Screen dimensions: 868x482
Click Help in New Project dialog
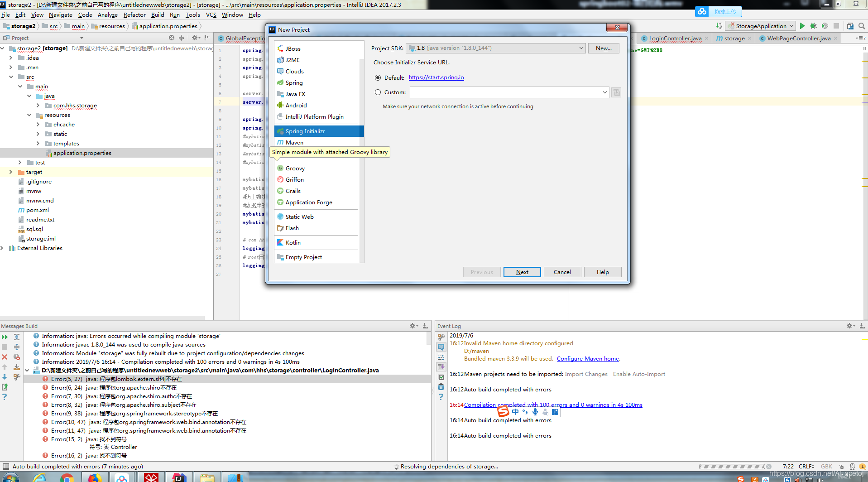(x=603, y=272)
